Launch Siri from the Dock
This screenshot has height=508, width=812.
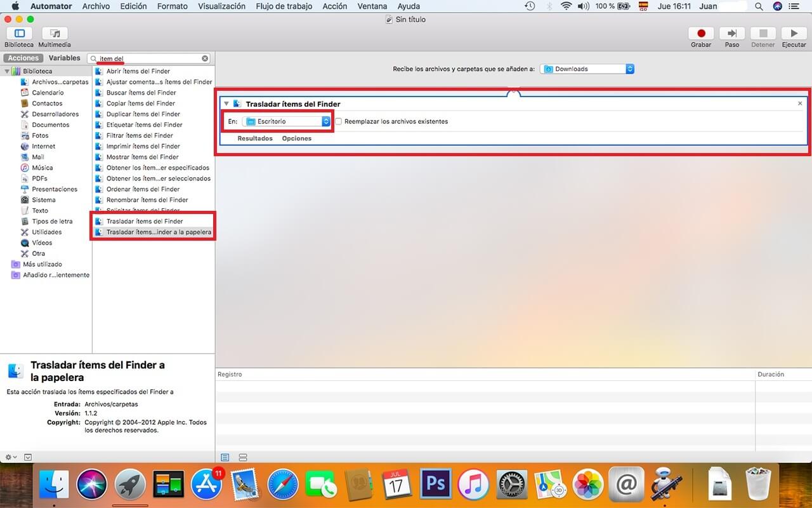tap(92, 485)
